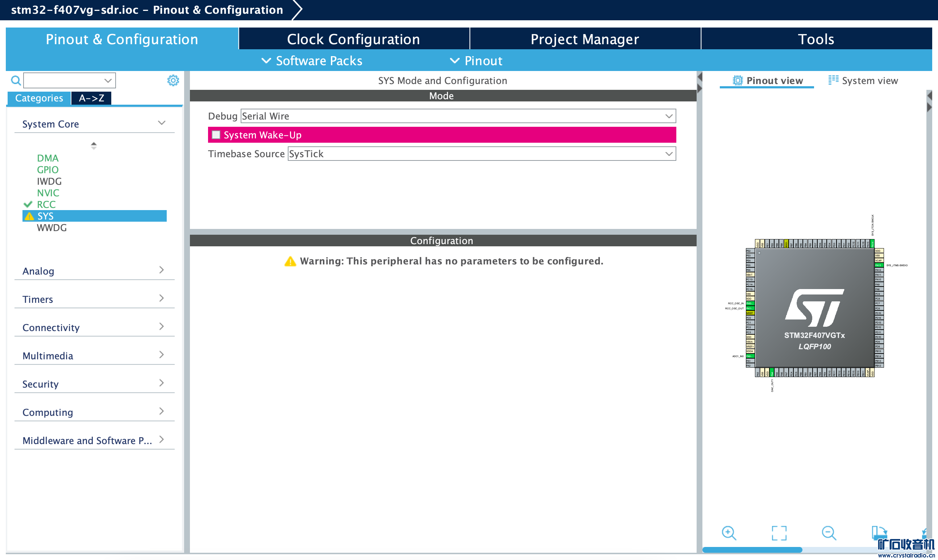Image resolution: width=938 pixels, height=560 pixels.
Task: Click the peripheral search input field
Action: 63,80
